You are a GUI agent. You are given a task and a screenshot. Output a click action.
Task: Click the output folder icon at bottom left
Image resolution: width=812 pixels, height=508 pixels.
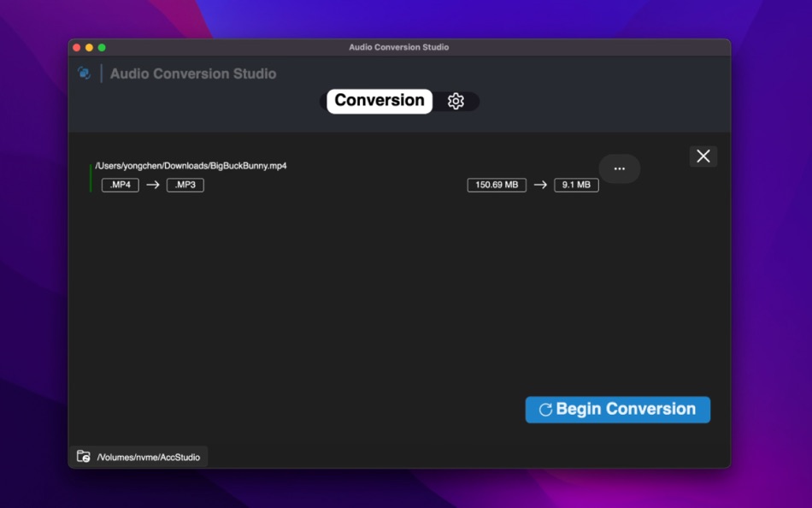point(83,456)
